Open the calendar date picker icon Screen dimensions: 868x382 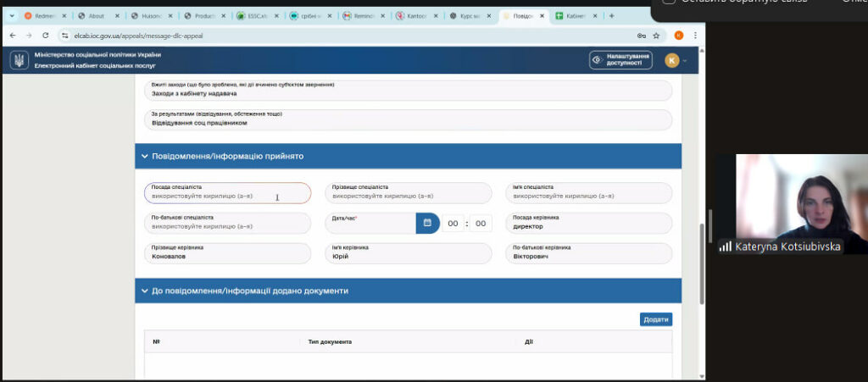click(427, 223)
